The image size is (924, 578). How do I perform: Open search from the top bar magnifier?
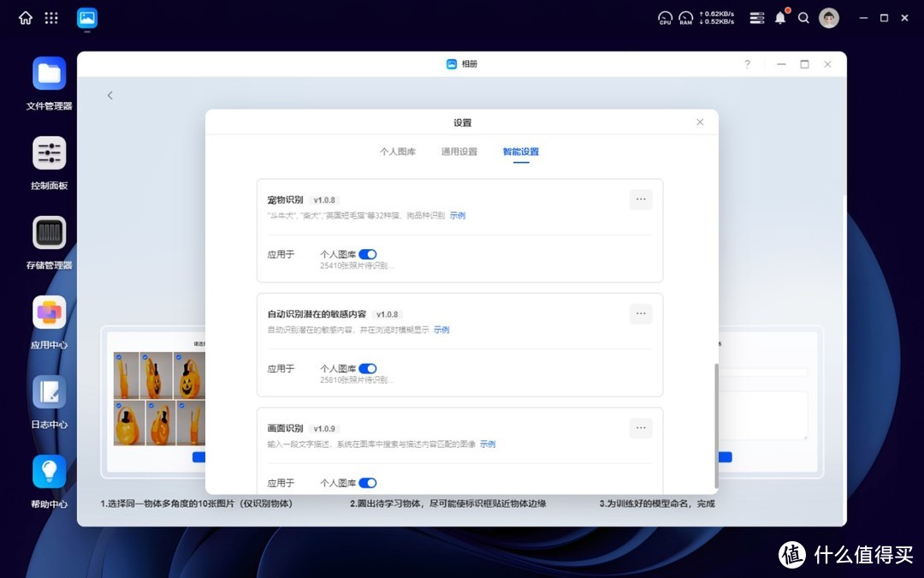pos(803,17)
